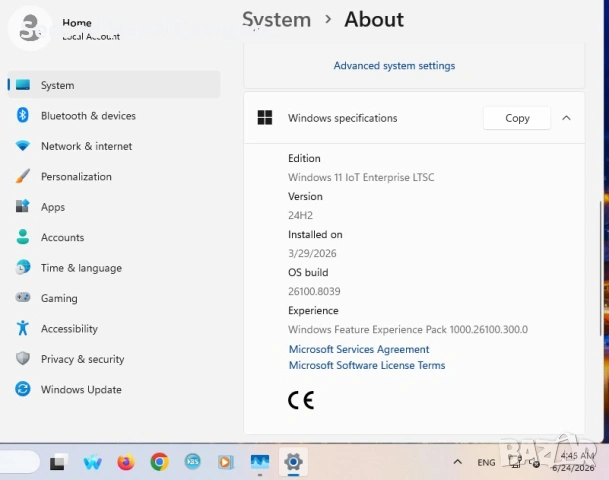Click the settings page vertical scrollbar
This screenshot has height=480, width=609.
601,268
